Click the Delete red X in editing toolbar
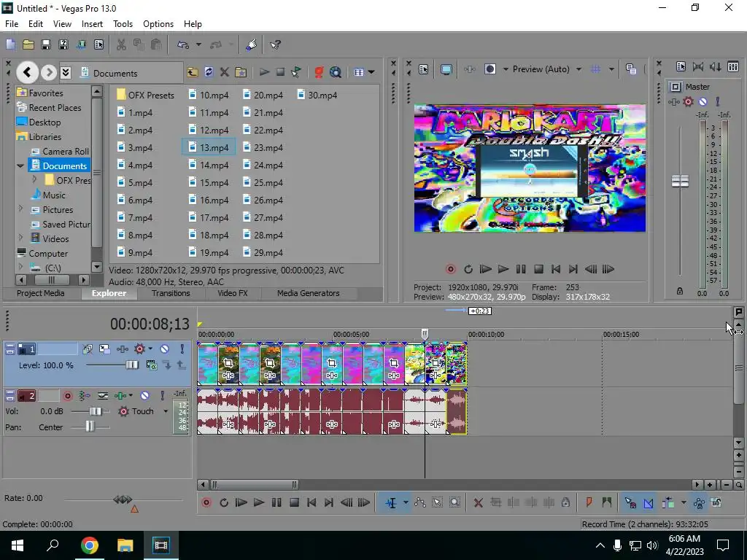This screenshot has height=560, width=747. 479,502
